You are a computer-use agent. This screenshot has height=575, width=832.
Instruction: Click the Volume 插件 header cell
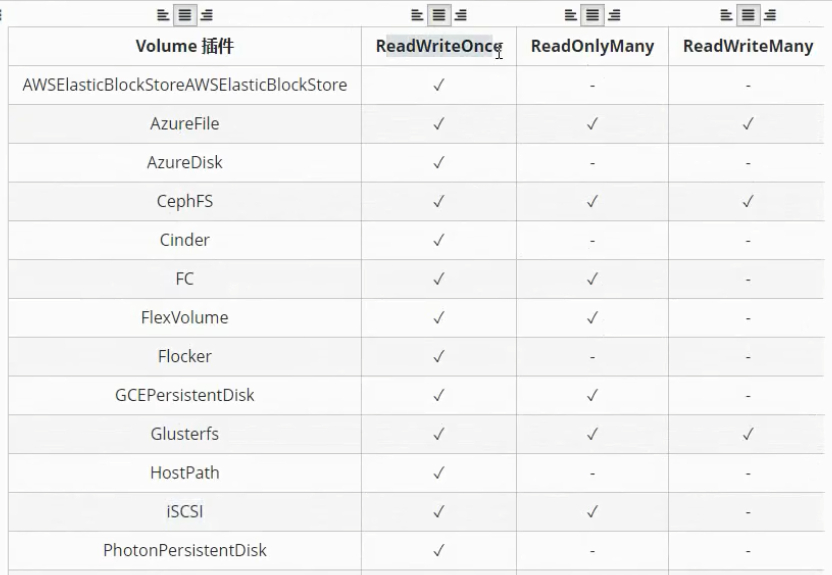[x=185, y=46]
